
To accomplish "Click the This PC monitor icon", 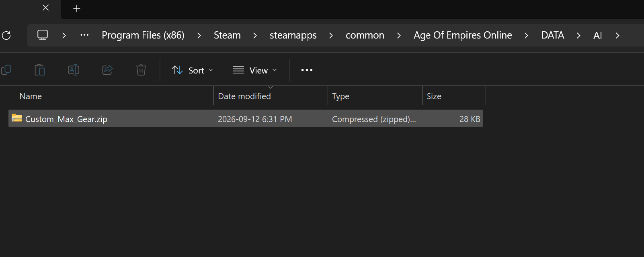I will click(43, 35).
